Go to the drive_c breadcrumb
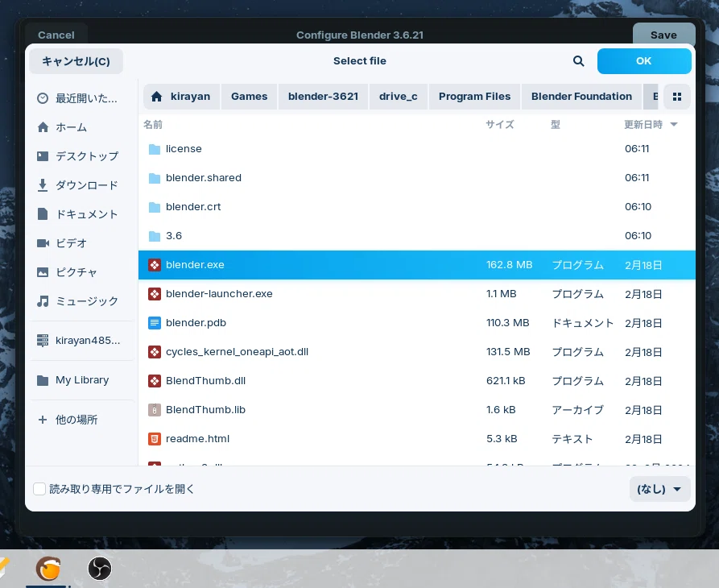Image resolution: width=719 pixels, height=588 pixels. point(398,97)
